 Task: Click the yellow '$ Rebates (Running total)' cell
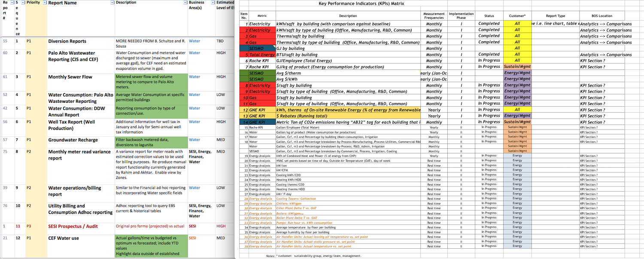[348, 116]
